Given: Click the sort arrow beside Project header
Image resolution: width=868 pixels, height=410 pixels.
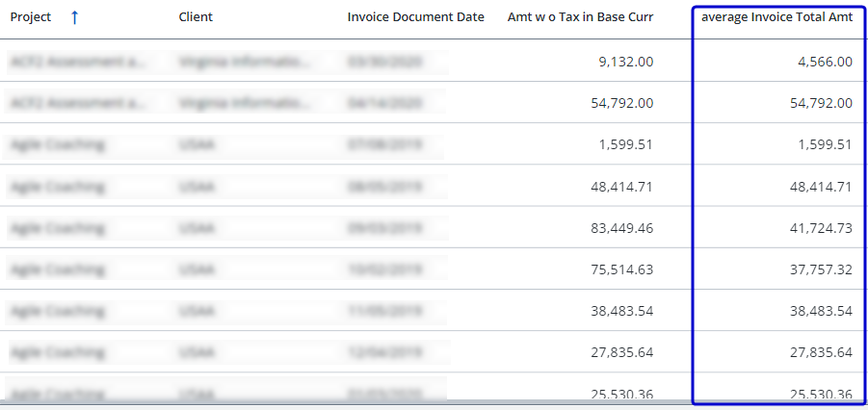Looking at the screenshot, I should [x=74, y=17].
